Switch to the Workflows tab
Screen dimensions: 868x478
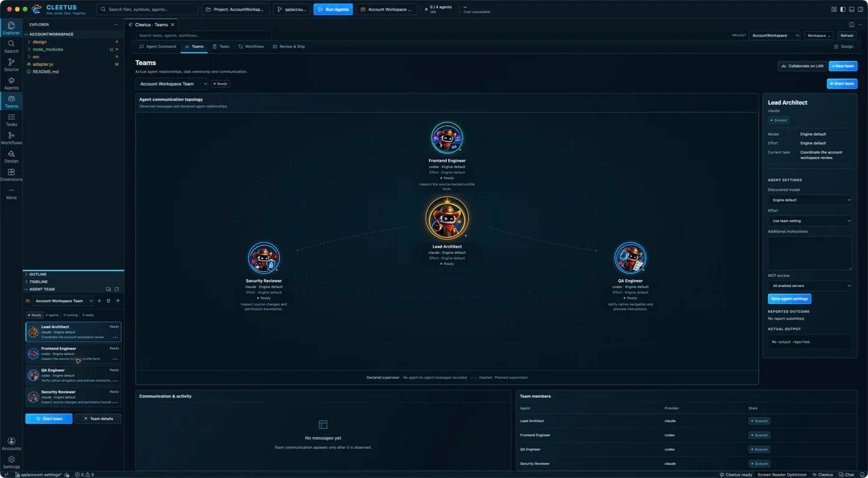coord(251,47)
